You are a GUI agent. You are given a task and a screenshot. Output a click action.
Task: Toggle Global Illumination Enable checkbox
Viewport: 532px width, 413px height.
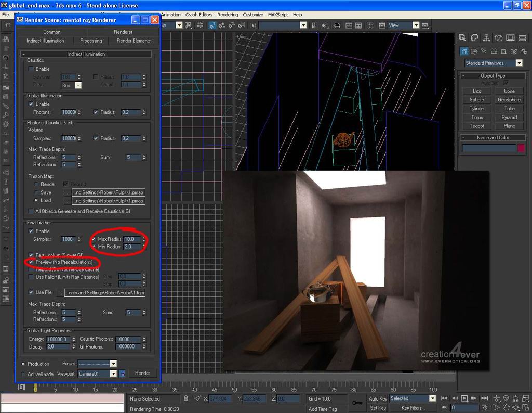coord(31,104)
